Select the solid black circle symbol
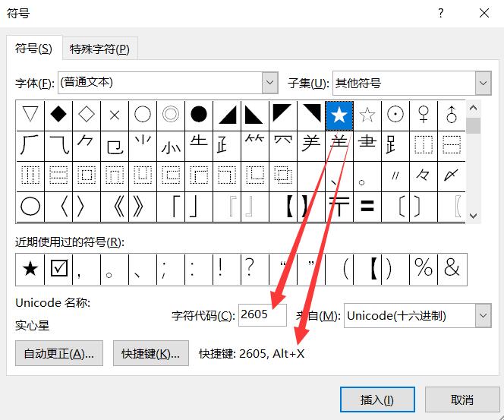Viewport: 504px width, 420px height. (199, 115)
